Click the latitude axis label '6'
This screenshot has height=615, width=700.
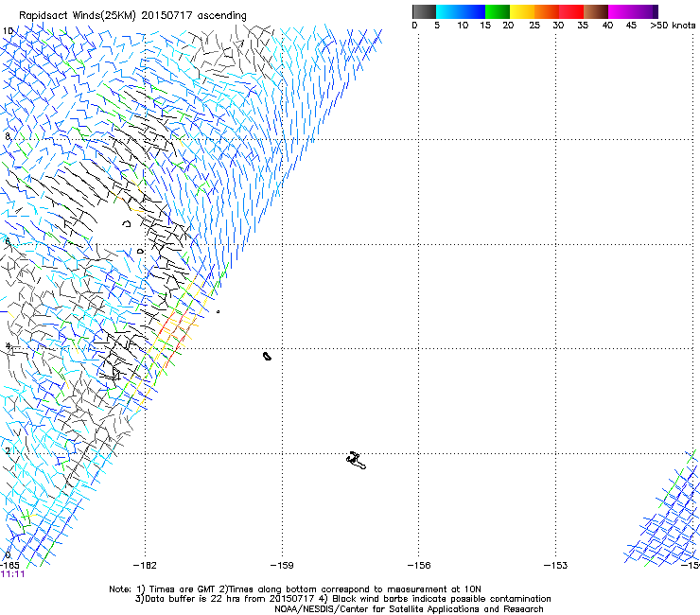point(8,241)
